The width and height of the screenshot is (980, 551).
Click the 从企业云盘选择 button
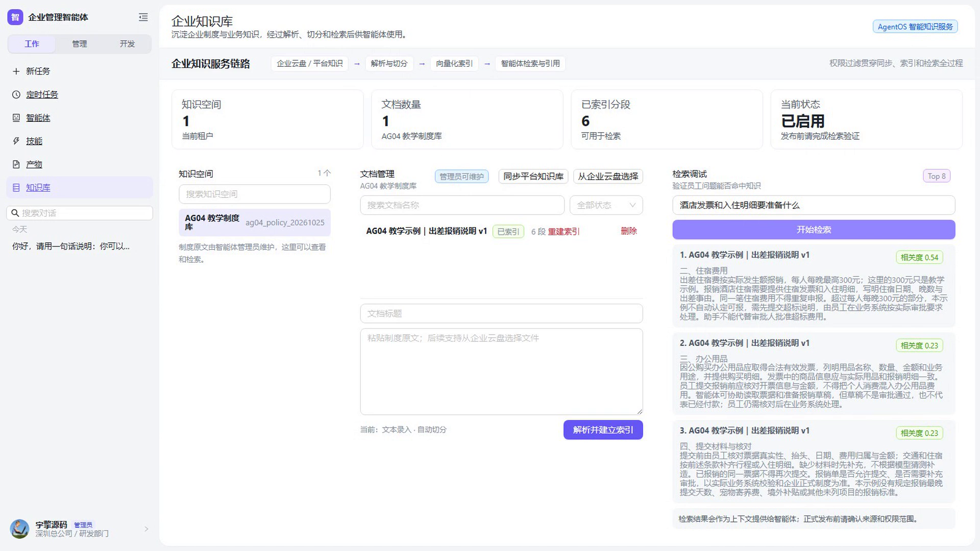[x=608, y=177]
